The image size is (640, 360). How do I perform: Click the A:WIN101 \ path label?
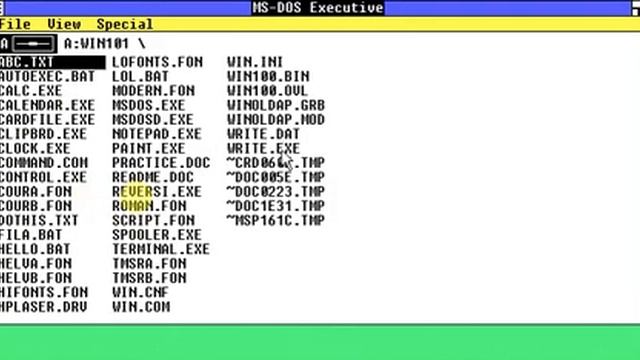pos(104,43)
